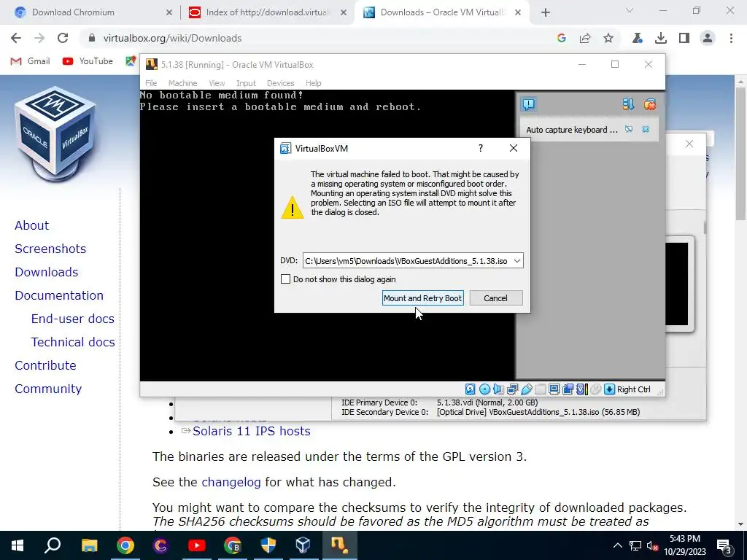Screen dimensions: 747x560
Task: Click Mount and Retry Boot button
Action: [x=422, y=298]
